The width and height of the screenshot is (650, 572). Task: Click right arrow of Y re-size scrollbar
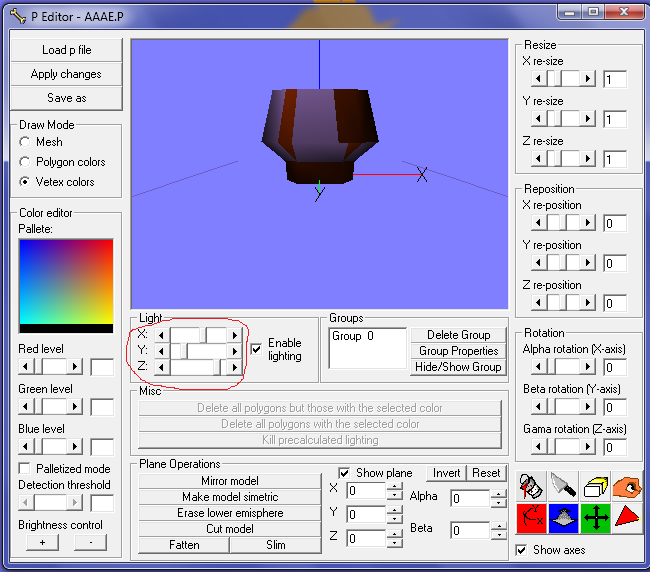click(587, 119)
